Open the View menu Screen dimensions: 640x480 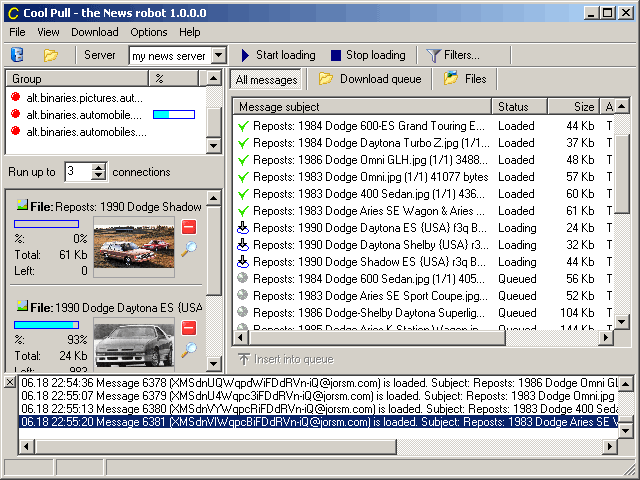[x=48, y=32]
